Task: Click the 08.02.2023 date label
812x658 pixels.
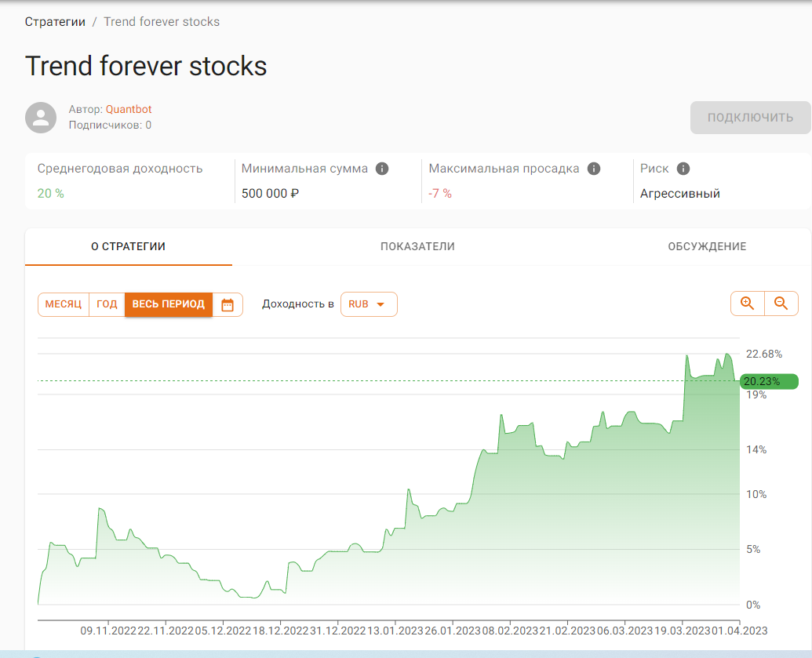Action: [x=510, y=631]
